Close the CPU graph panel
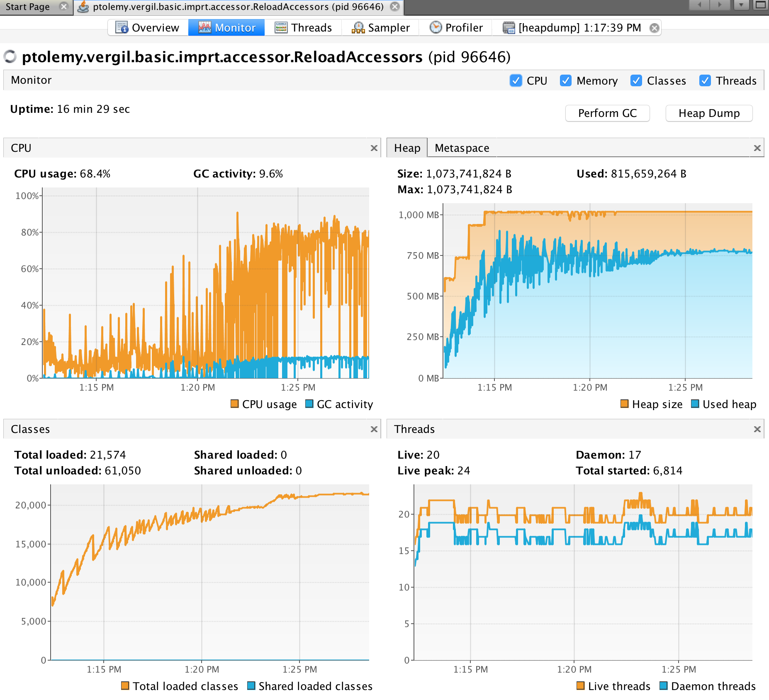The width and height of the screenshot is (769, 700). pyautogui.click(x=374, y=148)
